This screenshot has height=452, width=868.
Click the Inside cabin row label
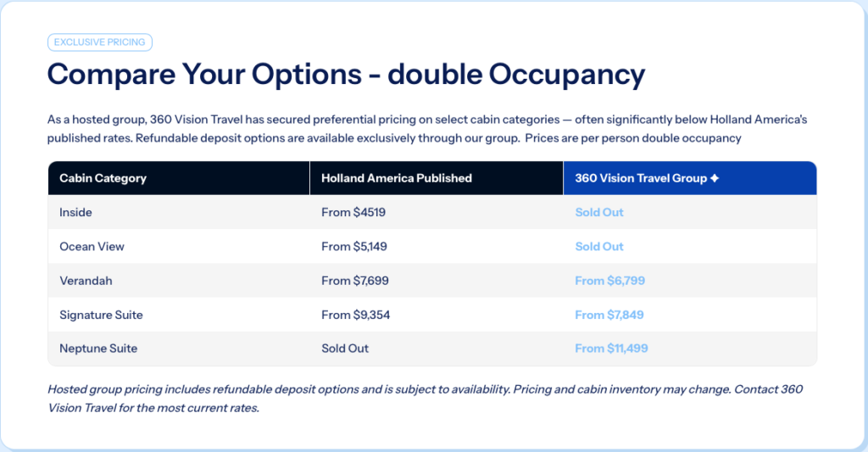tap(75, 212)
